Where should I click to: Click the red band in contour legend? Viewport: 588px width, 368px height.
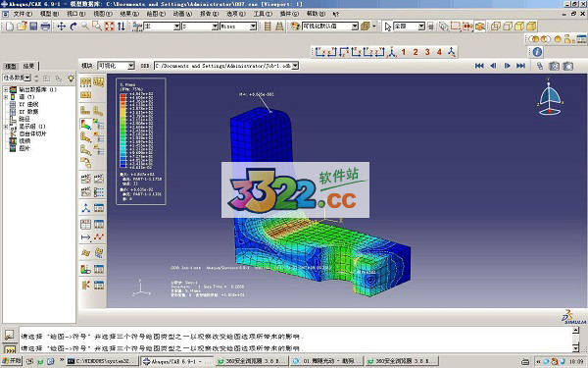pos(123,96)
